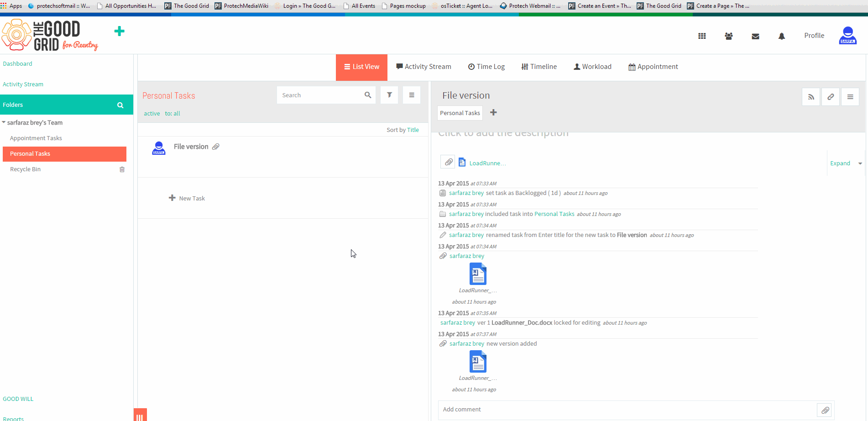Switch to Timeline tab
Image resolution: width=868 pixels, height=421 pixels.
[539, 67]
